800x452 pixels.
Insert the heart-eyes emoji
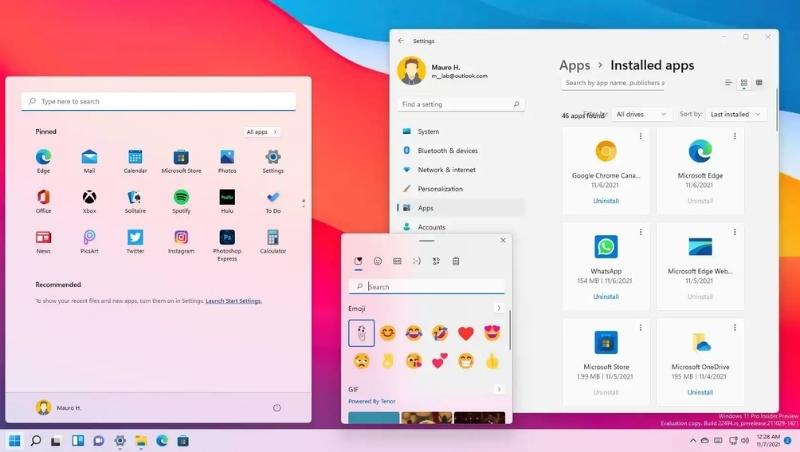point(492,333)
